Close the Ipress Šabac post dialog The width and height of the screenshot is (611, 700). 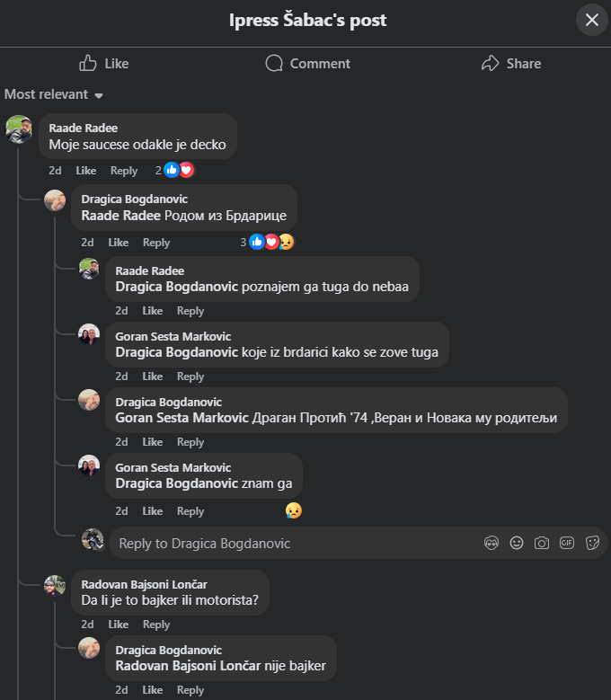tap(591, 20)
